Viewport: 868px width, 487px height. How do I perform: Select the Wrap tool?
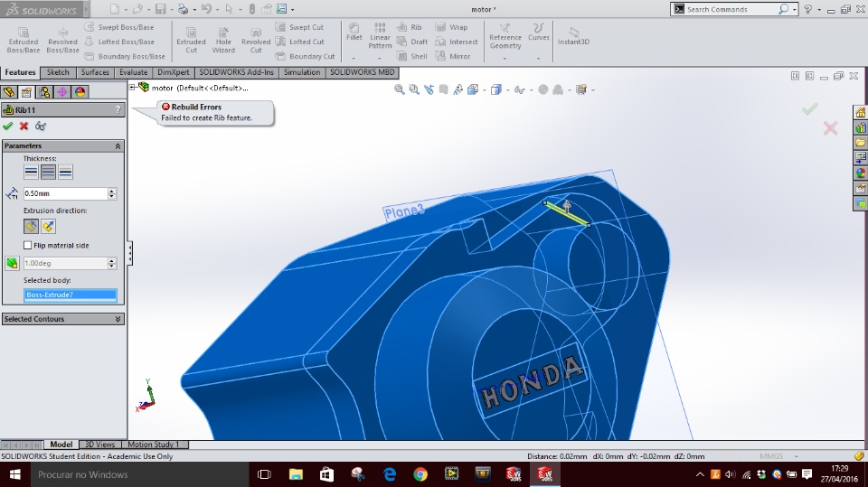point(452,27)
